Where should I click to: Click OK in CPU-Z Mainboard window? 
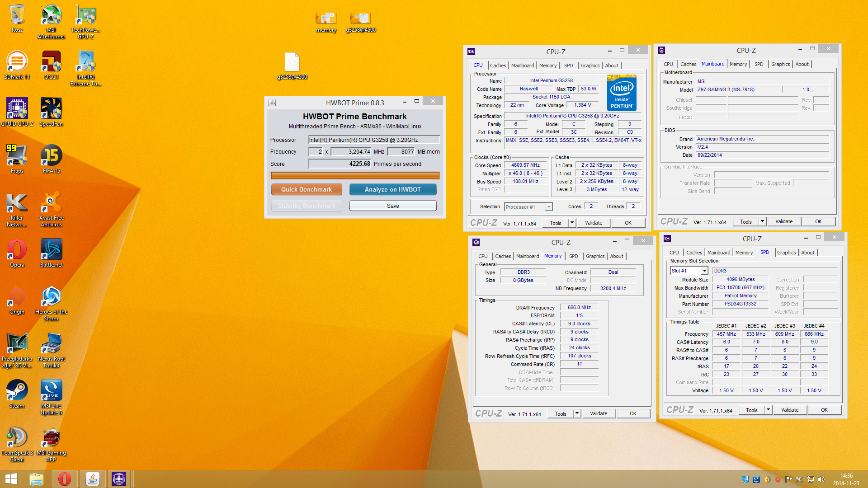(x=818, y=221)
